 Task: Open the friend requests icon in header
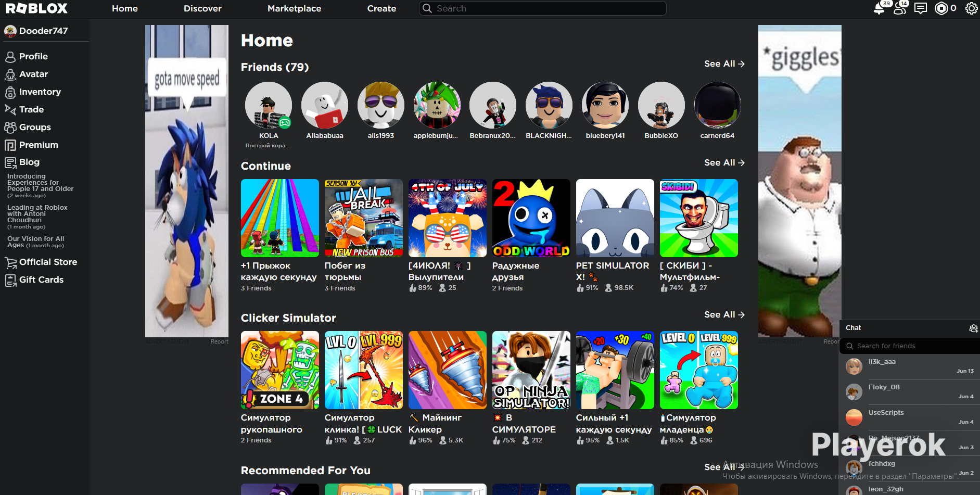[900, 8]
